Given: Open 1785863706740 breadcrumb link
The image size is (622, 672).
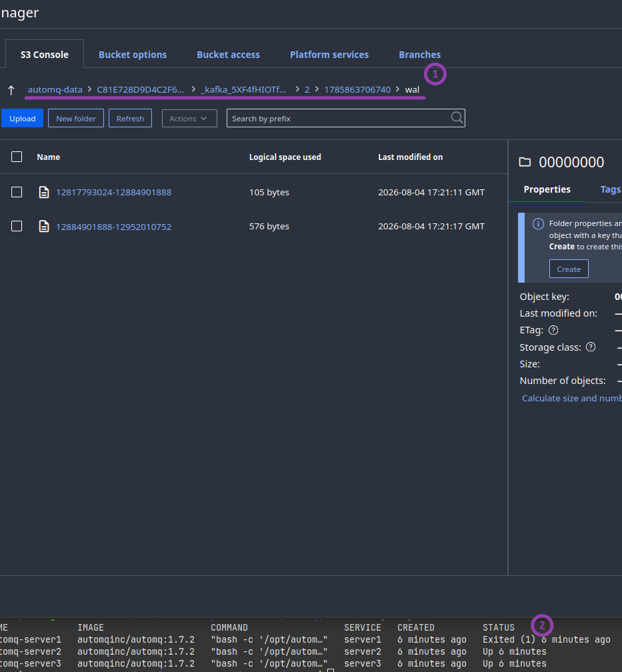Looking at the screenshot, I should point(357,89).
